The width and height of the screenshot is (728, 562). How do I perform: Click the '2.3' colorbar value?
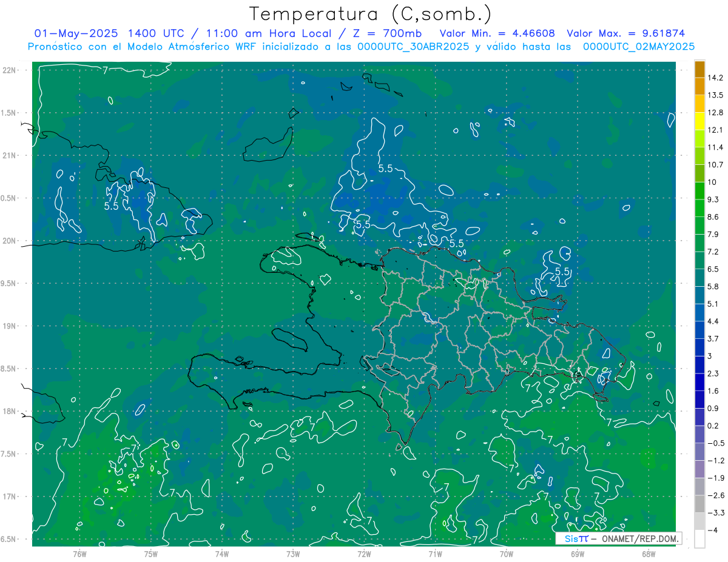click(x=714, y=373)
